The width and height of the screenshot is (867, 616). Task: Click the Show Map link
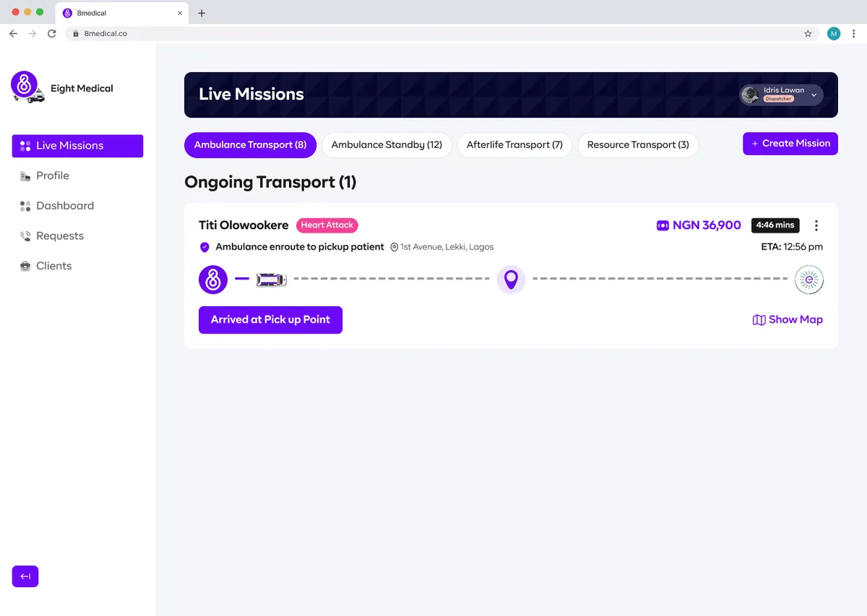(x=788, y=320)
